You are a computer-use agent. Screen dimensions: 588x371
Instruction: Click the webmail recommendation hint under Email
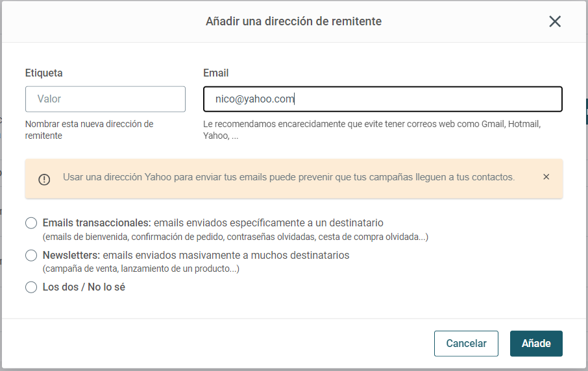pyautogui.click(x=372, y=130)
